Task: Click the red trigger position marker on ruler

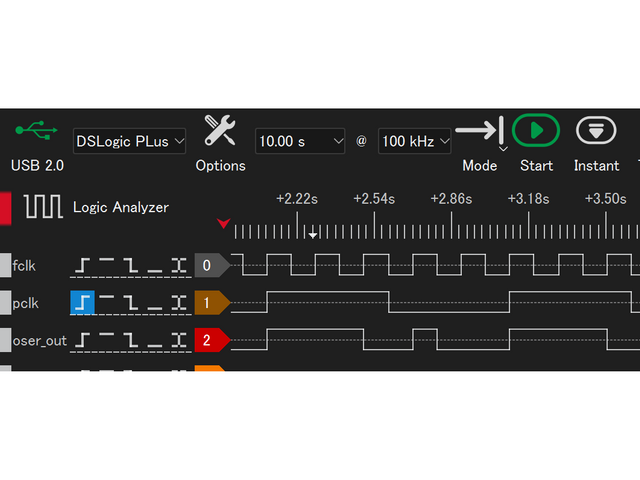Action: pos(223,223)
